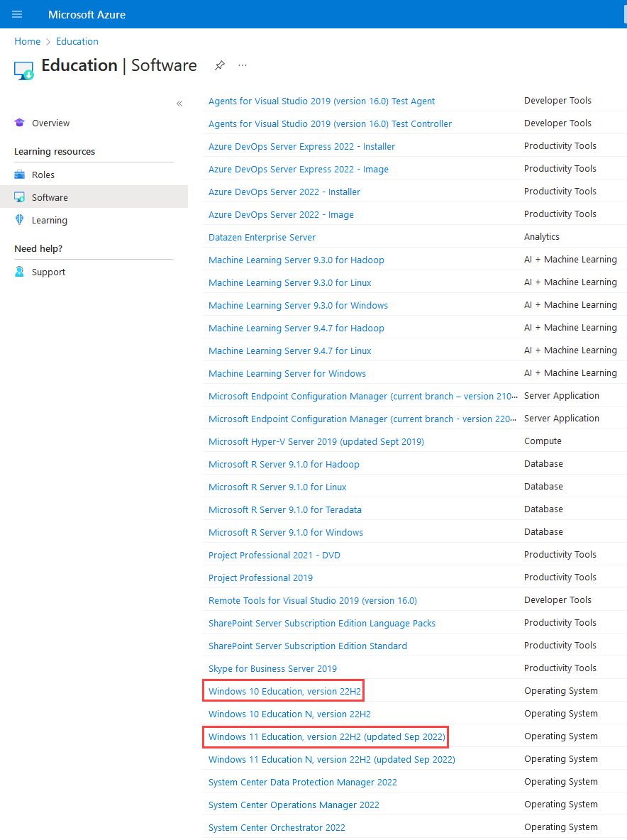This screenshot has height=840, width=627.
Task: Open Agents for Visual Studio 2019 Test Agent
Action: tap(321, 101)
